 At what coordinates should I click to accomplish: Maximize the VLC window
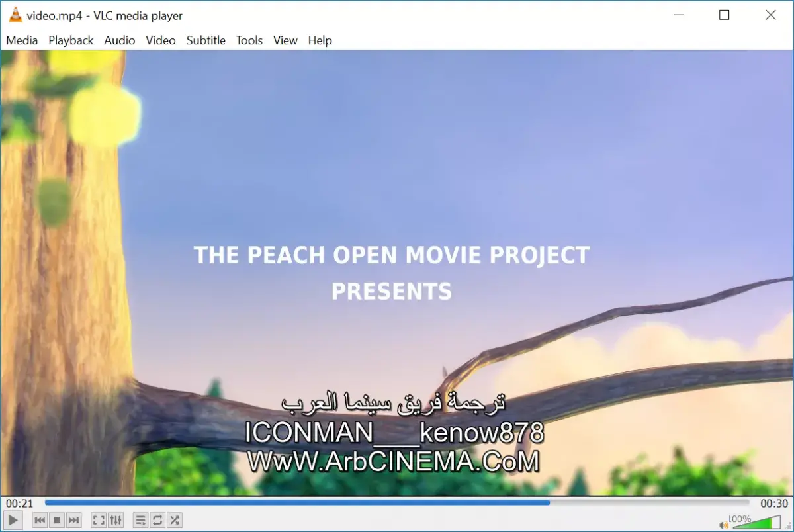[725, 15]
